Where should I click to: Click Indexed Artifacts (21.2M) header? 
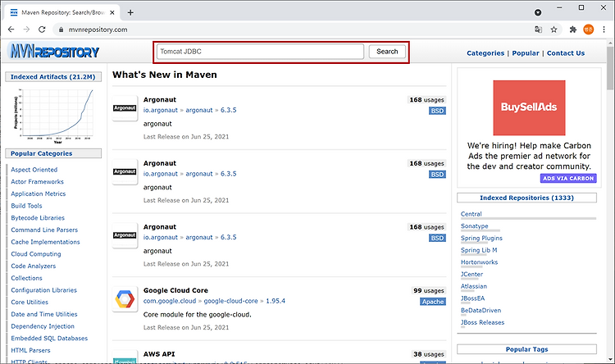coord(53,77)
